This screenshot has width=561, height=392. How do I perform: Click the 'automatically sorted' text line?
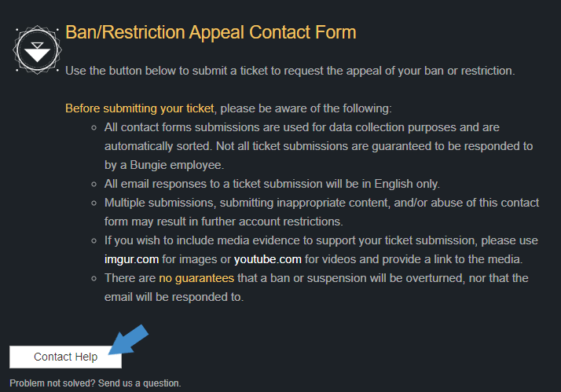point(318,146)
